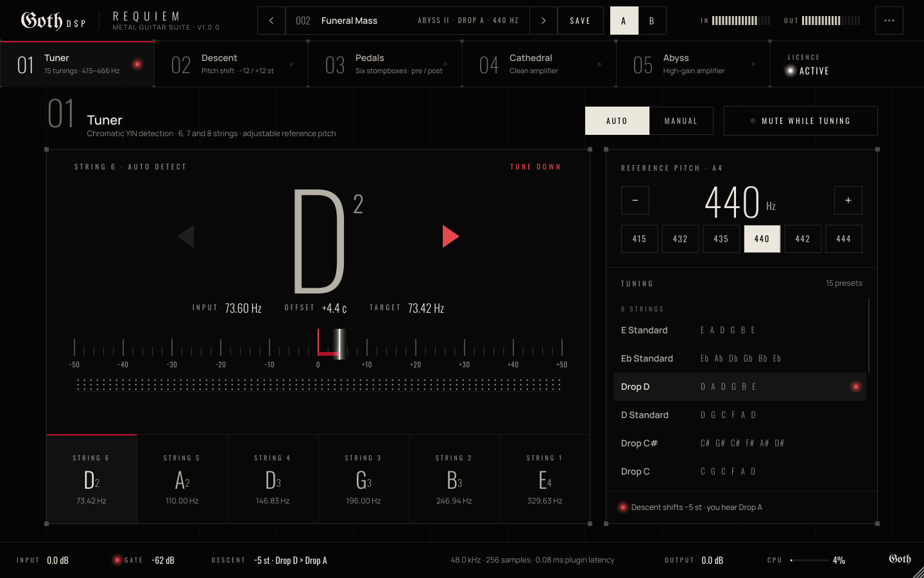Save the current preset
This screenshot has height=578, width=924.
[581, 21]
